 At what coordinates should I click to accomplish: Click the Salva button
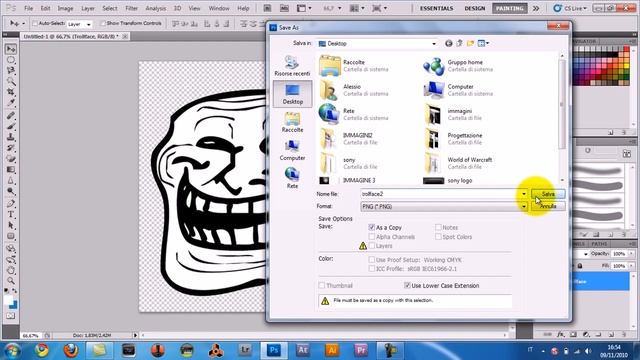pyautogui.click(x=548, y=194)
